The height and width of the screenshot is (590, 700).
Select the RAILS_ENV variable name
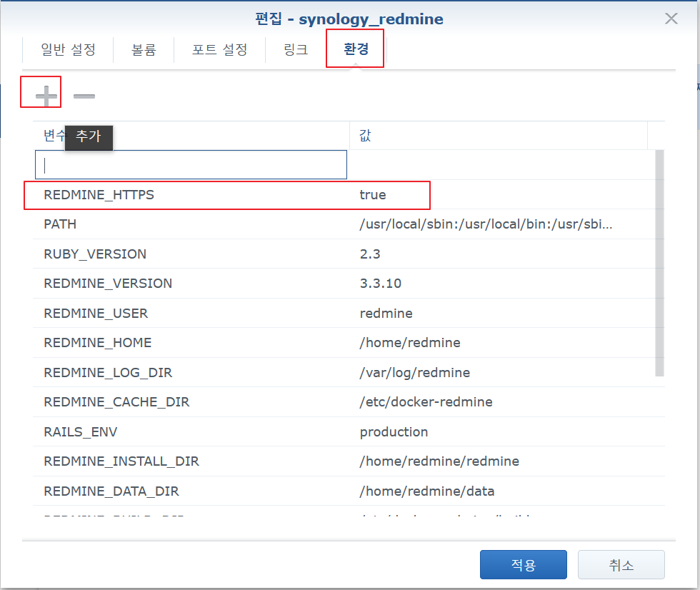tap(80, 432)
